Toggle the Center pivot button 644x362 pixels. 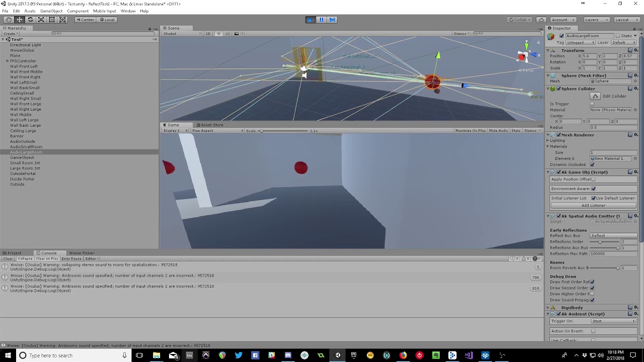[85, 20]
